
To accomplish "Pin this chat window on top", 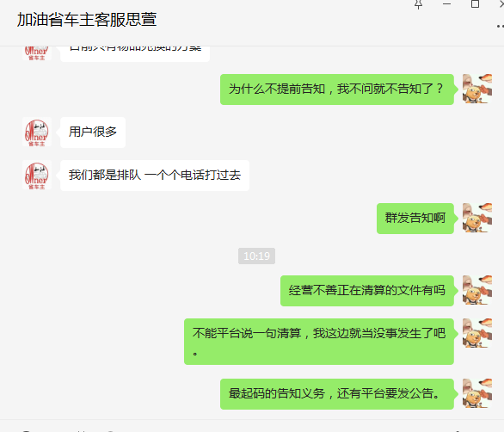I will tap(418, 4).
